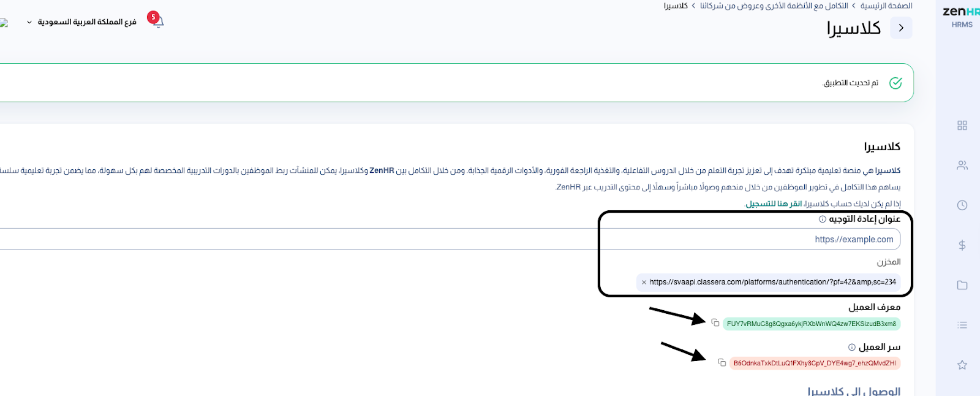
Task: Click the كلاسيرا breadcrumb current page
Action: (676, 6)
